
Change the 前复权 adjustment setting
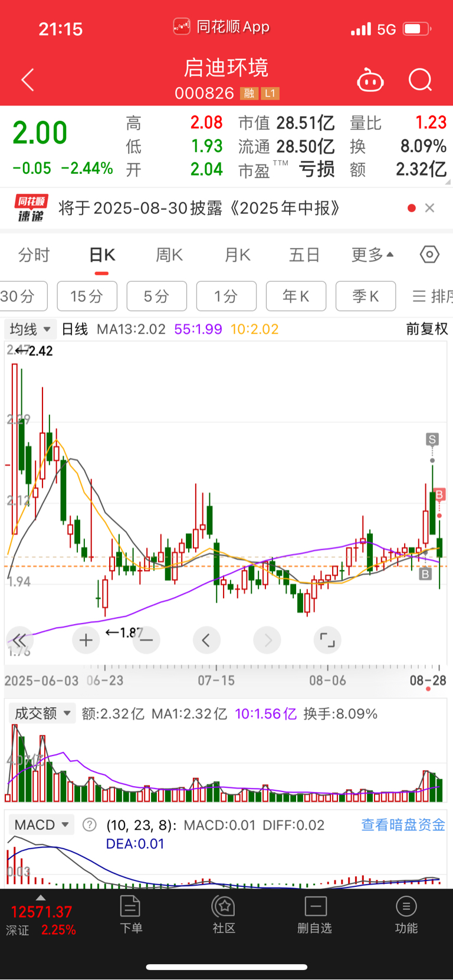coord(427,329)
